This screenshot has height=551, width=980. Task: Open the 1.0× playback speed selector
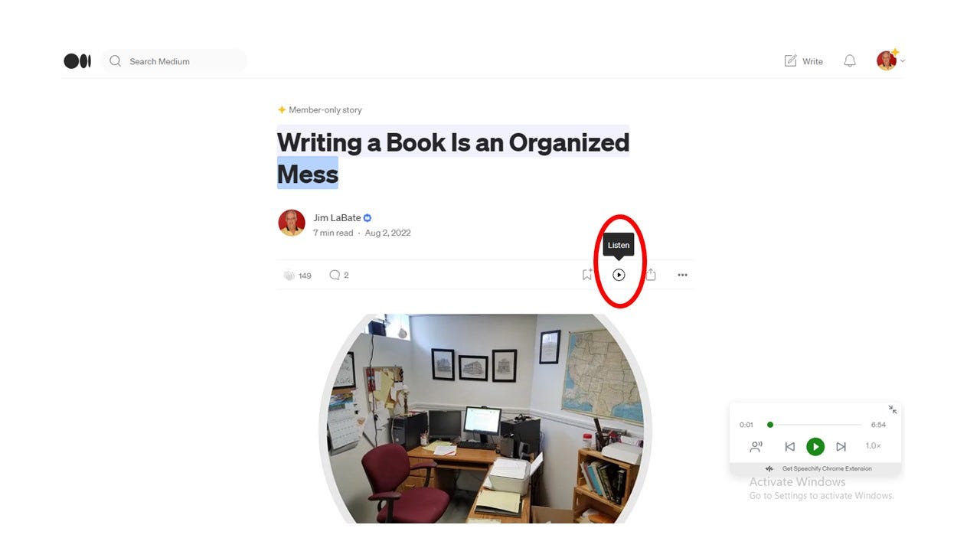(x=873, y=446)
